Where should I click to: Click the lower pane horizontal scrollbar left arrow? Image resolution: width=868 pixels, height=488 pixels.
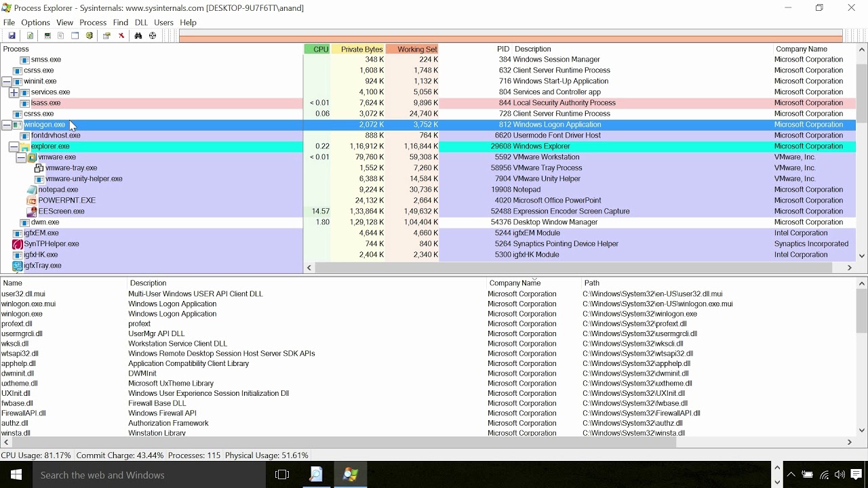[6, 442]
